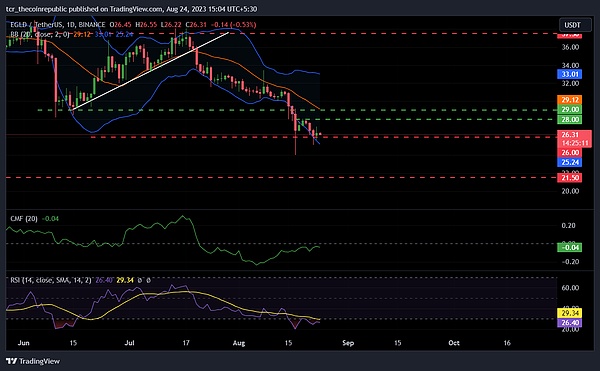The image size is (600, 371).
Task: Click the Oct marker on time axis
Action: 454,343
